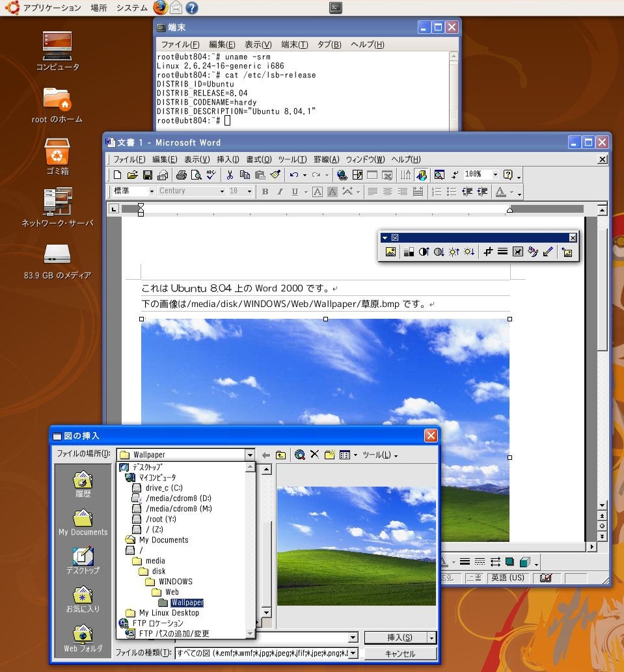Open the Century font dropdown
Image resolution: width=624 pixels, height=672 pixels.
click(x=222, y=191)
